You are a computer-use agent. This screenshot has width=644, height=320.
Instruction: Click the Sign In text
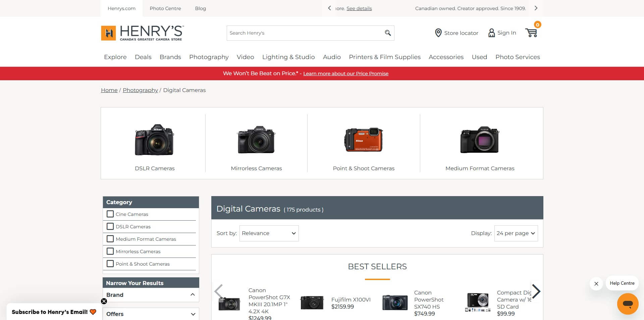[507, 33]
